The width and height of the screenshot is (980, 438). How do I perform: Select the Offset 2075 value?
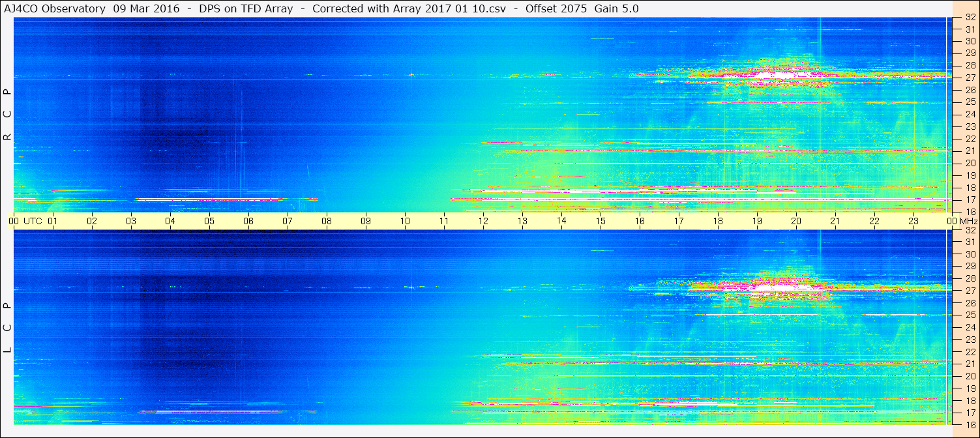click(x=556, y=9)
